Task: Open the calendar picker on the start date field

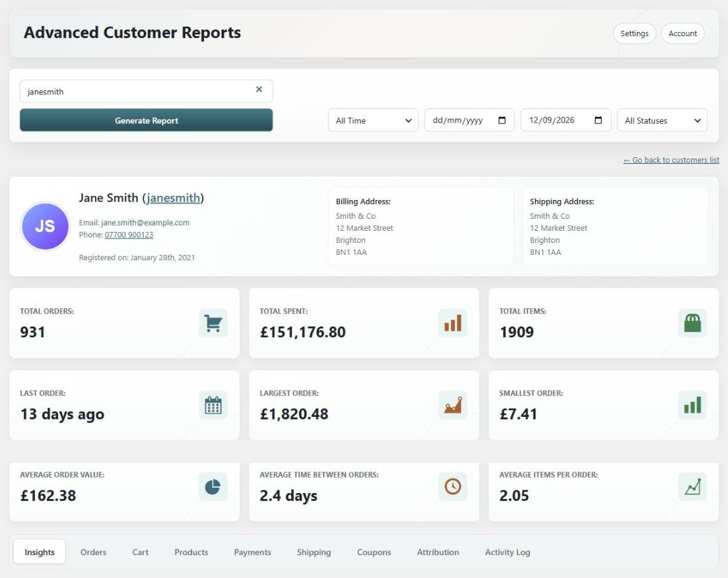Action: [x=502, y=120]
